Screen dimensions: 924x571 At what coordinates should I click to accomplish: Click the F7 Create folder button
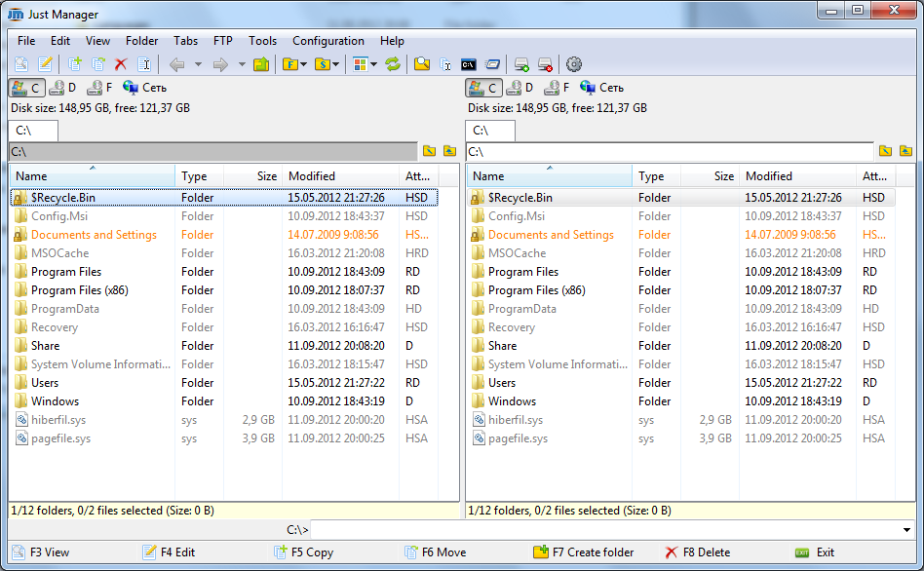pyautogui.click(x=584, y=552)
